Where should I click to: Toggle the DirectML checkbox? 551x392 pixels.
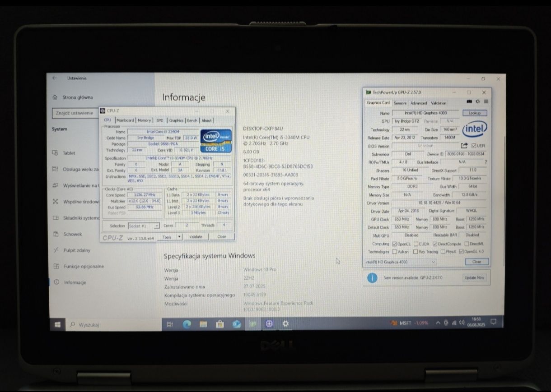pyautogui.click(x=467, y=244)
